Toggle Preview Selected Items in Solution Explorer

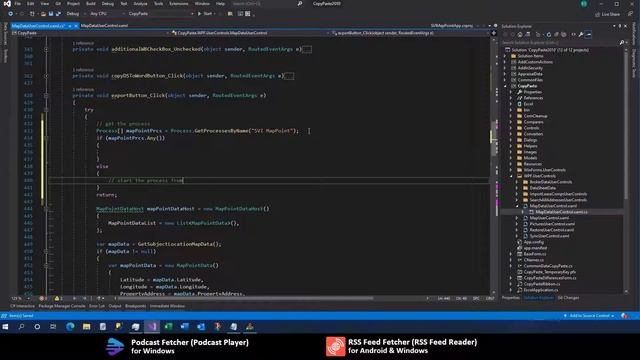pyautogui.click(x=588, y=35)
